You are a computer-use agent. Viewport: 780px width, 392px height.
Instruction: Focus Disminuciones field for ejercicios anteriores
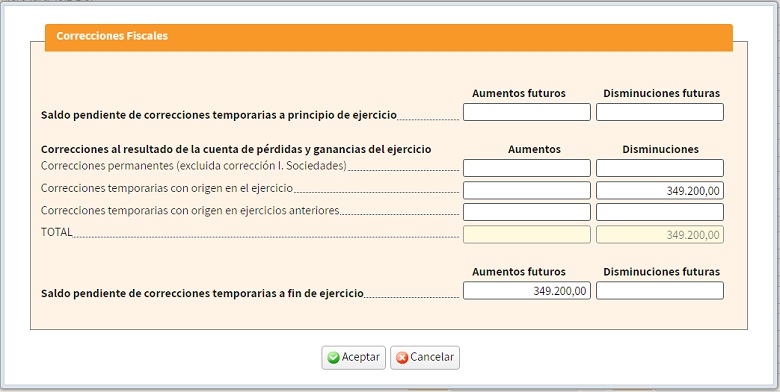660,212
